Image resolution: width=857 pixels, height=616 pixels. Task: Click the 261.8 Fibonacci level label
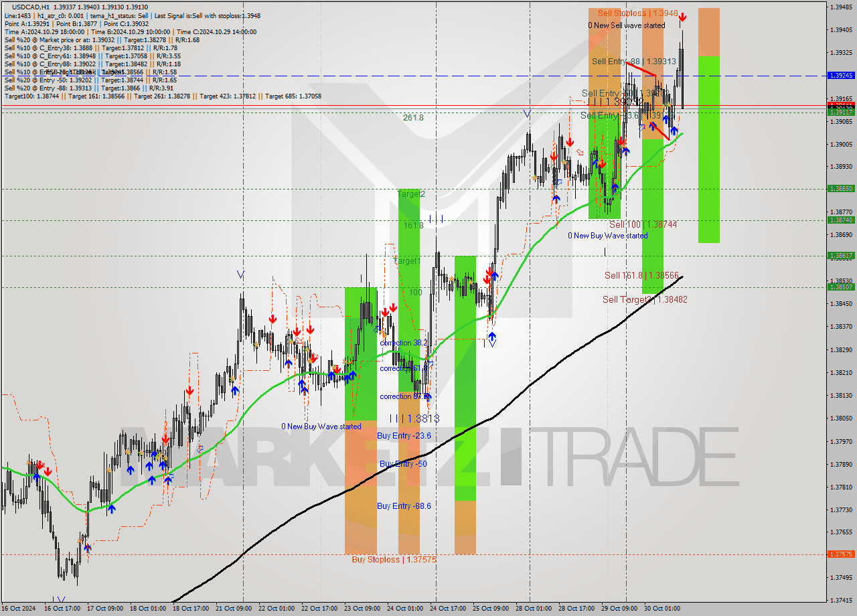[413, 117]
